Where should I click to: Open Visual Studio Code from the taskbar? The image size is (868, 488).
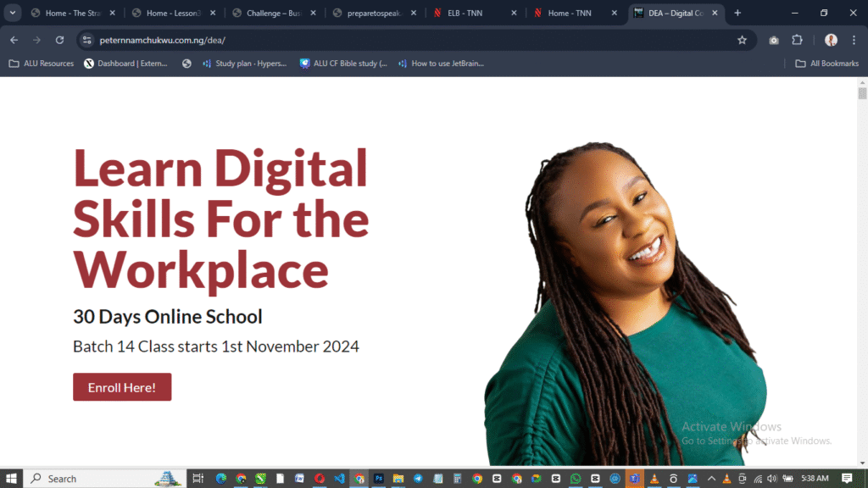(339, 479)
